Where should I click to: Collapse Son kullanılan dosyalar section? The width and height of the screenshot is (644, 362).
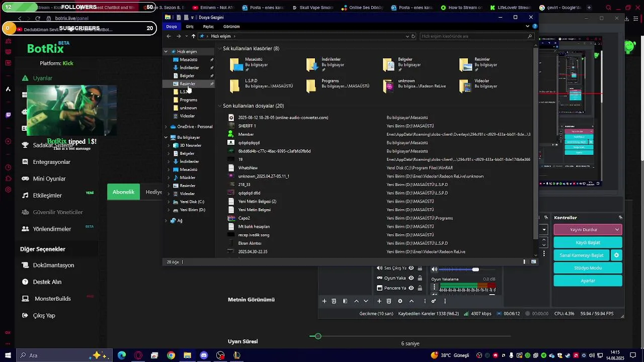[219, 106]
